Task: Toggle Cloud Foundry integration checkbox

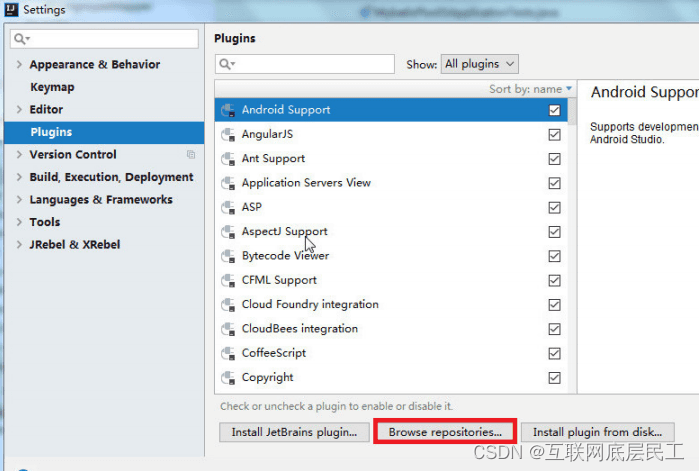Action: click(555, 305)
